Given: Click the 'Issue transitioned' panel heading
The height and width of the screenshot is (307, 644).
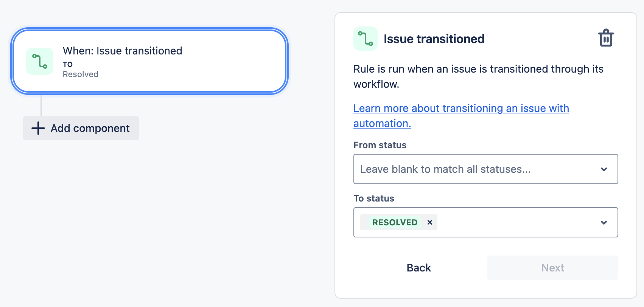Looking at the screenshot, I should (x=434, y=38).
